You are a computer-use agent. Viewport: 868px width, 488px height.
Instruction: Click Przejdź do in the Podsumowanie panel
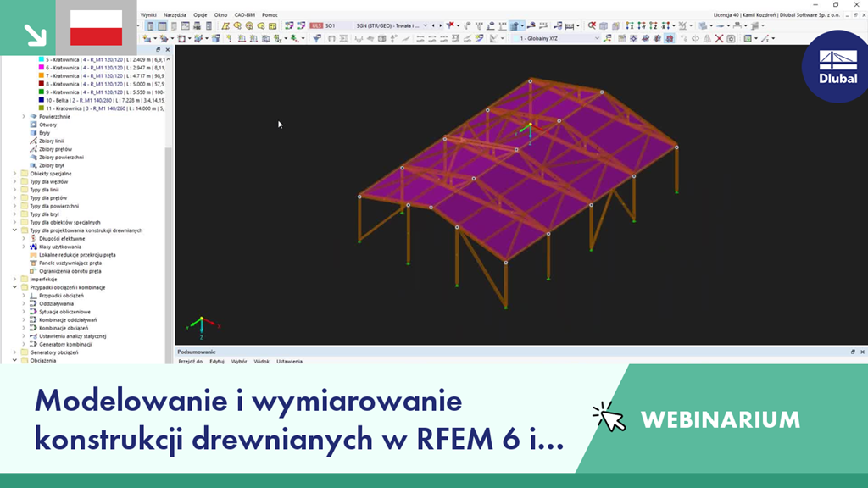pos(191,361)
